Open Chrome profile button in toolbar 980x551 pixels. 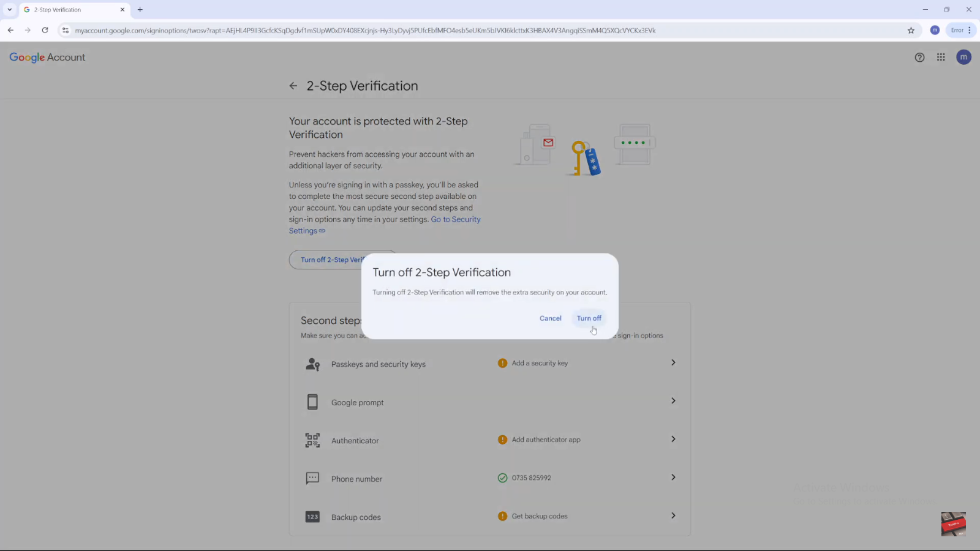coord(935,30)
